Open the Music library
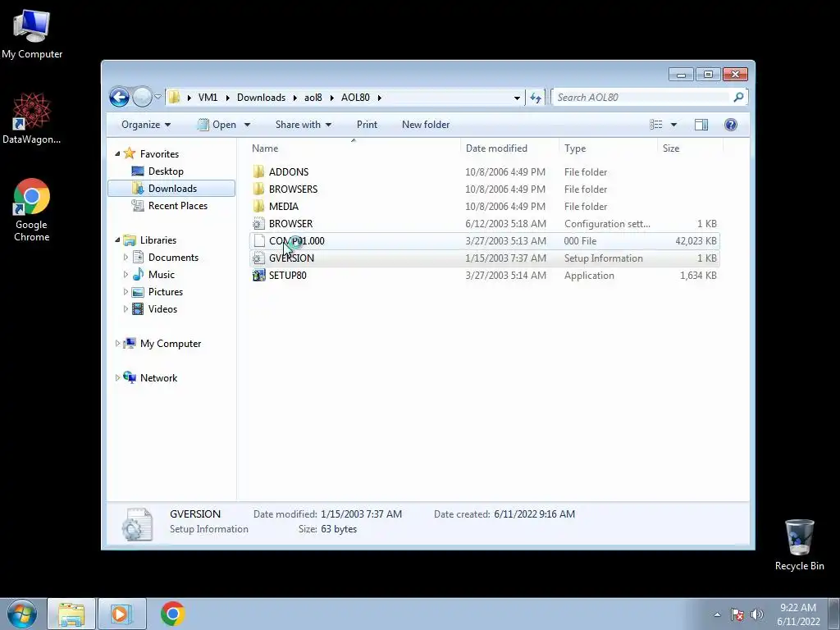This screenshot has width=840, height=630. coord(162,274)
